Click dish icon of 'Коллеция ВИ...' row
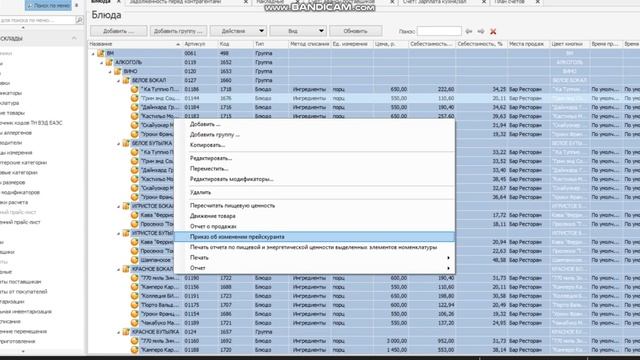640x360 pixels. point(134,296)
